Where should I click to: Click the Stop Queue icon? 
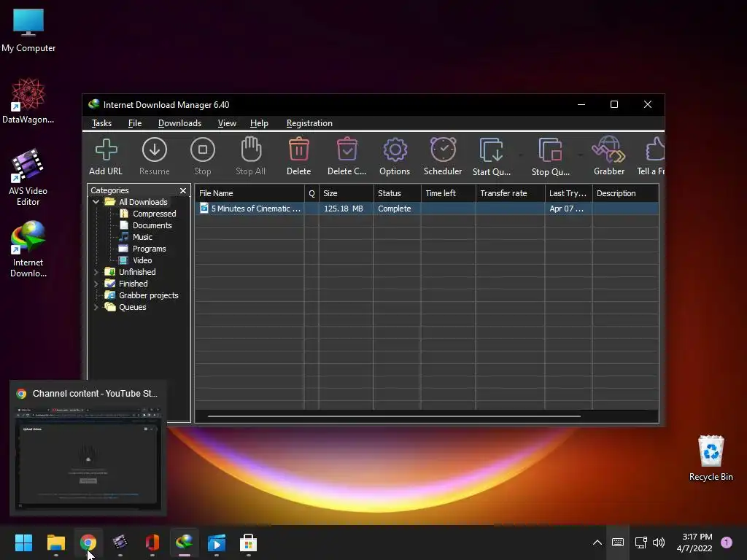point(550,156)
